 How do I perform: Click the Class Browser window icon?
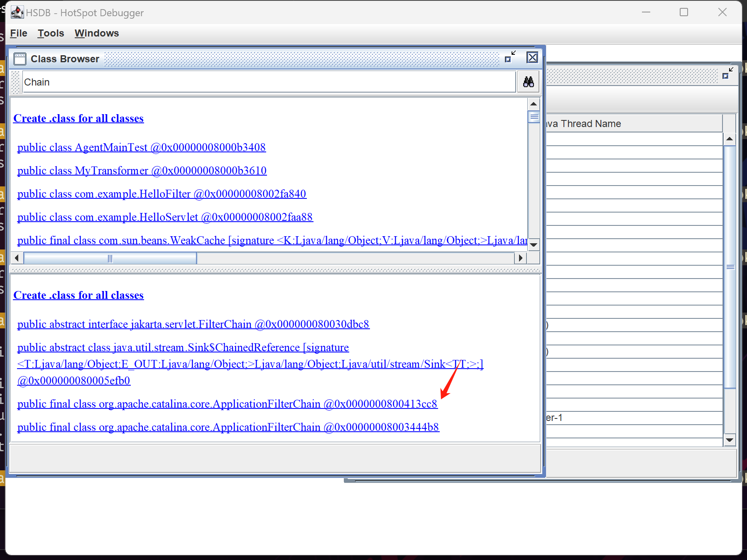click(20, 59)
